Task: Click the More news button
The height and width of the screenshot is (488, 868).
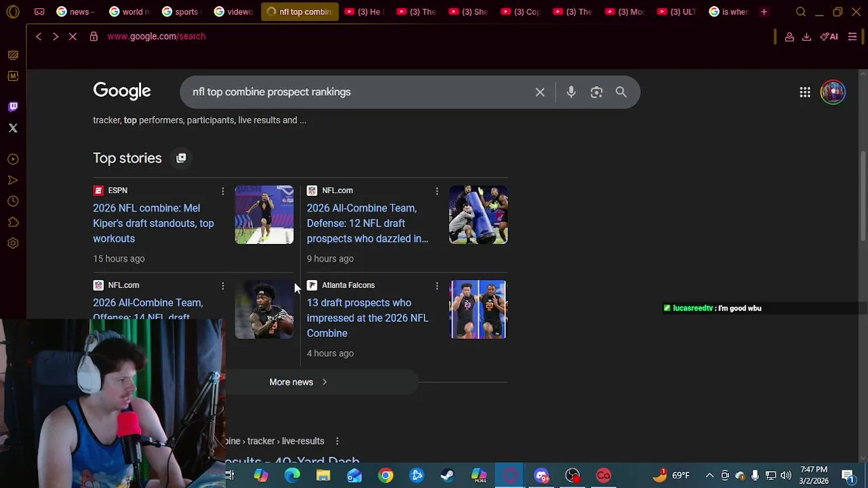Action: click(x=298, y=382)
